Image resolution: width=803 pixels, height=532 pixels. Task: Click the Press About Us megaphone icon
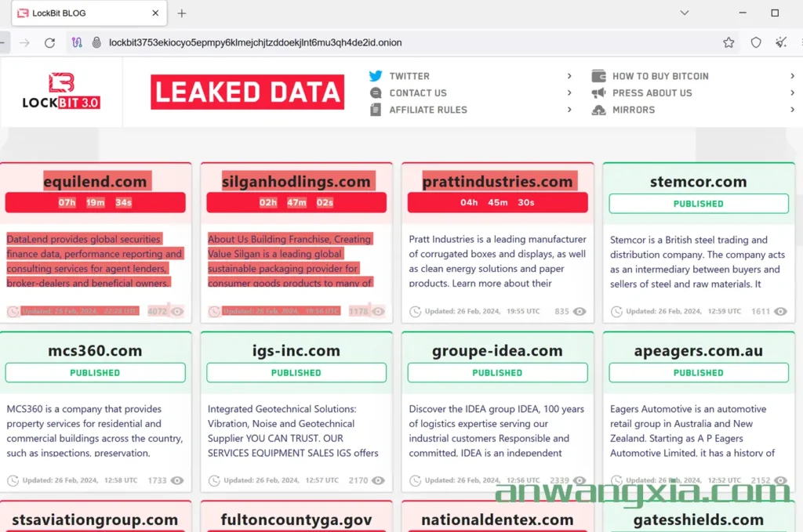598,92
